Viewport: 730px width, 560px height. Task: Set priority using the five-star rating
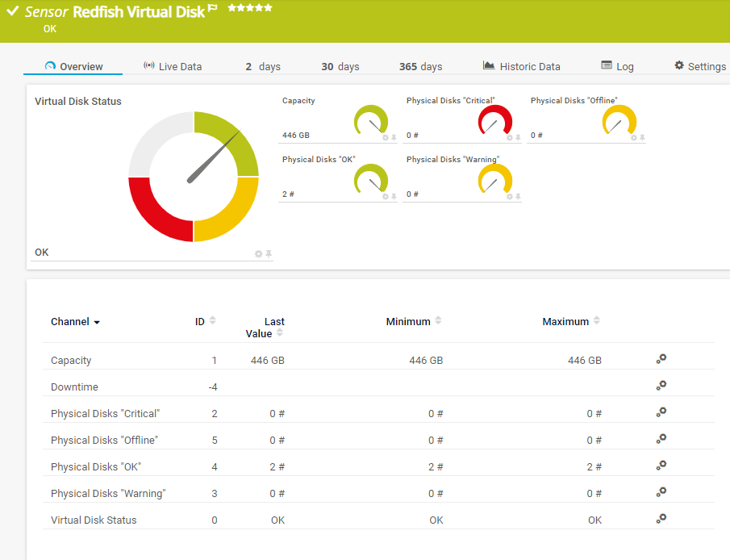250,8
